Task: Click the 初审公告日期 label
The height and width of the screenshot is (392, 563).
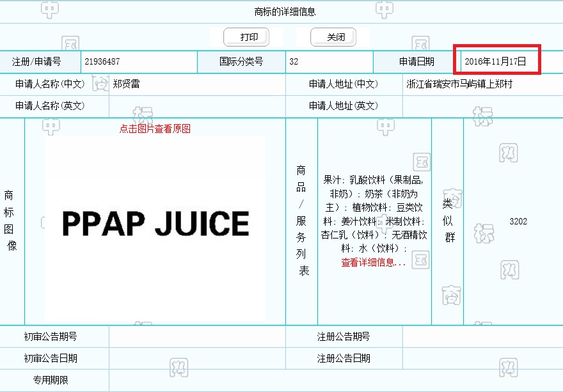Action: point(51,358)
